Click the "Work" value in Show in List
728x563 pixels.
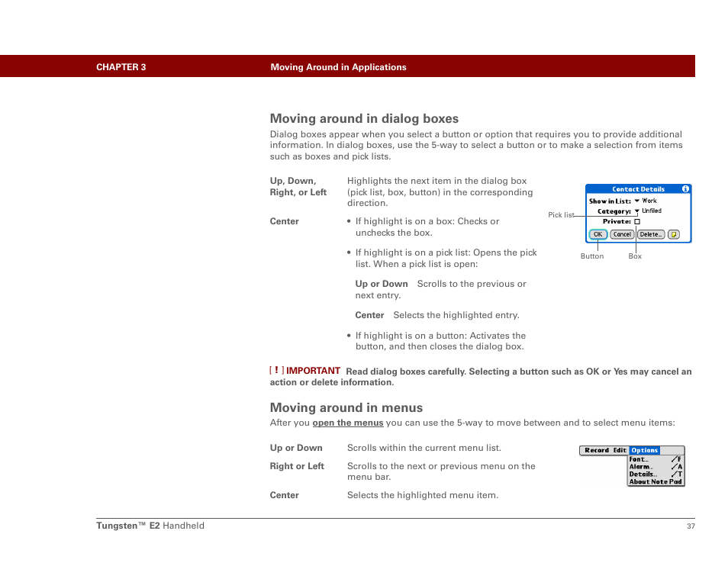[x=649, y=201]
